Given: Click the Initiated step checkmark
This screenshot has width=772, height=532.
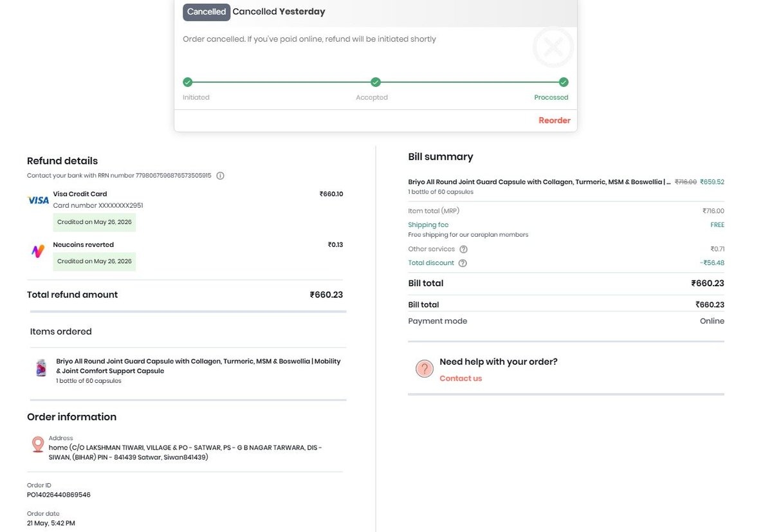Looking at the screenshot, I should coord(187,82).
